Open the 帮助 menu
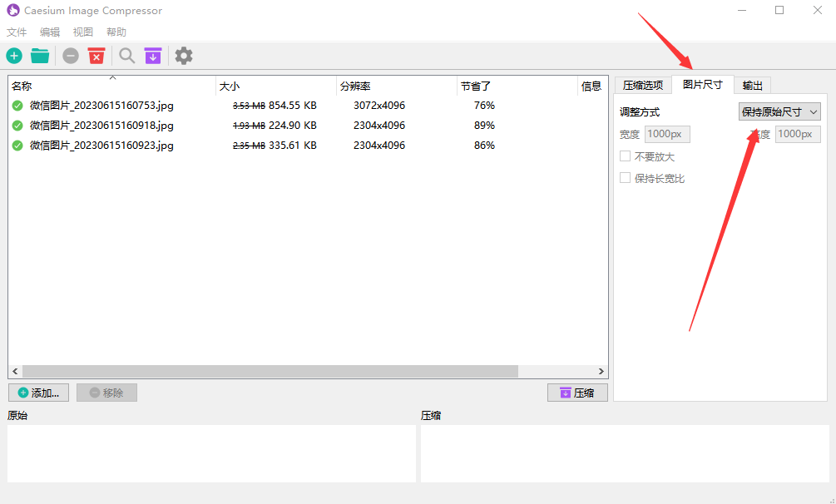 116,32
